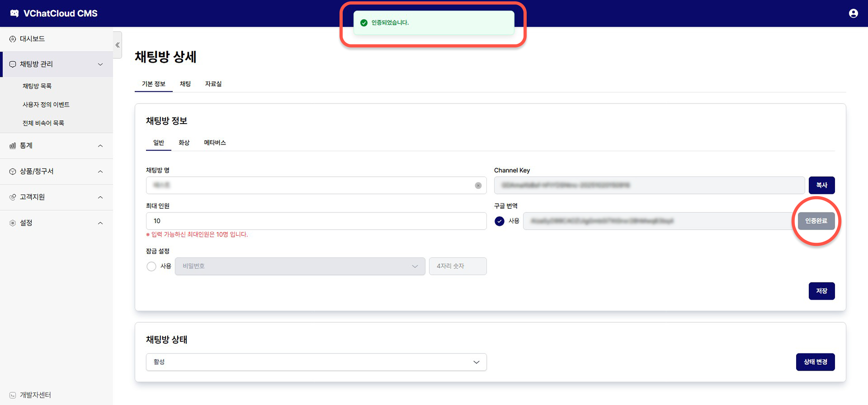Image resolution: width=868 pixels, height=405 pixels.
Task: Uncheck the Google translation use checkbox
Action: point(499,221)
